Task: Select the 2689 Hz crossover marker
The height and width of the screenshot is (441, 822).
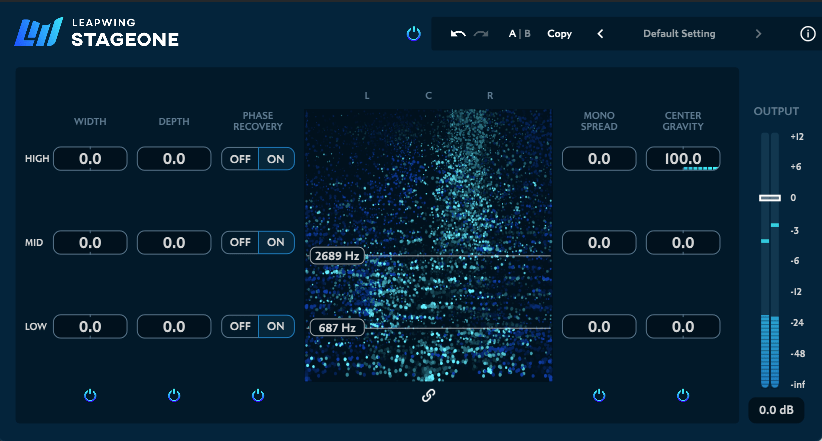Action: coord(336,256)
